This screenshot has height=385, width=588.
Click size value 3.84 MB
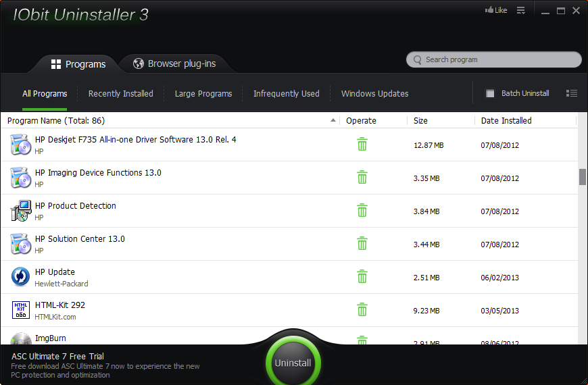click(x=426, y=211)
